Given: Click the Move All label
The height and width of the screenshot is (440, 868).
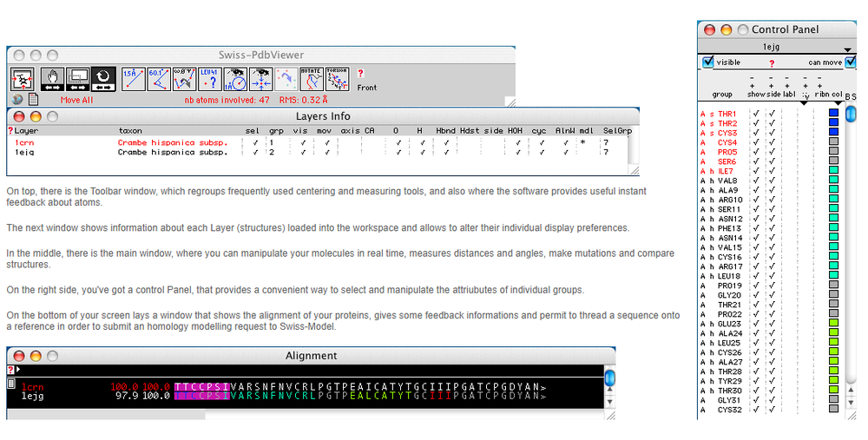Looking at the screenshot, I should point(77,100).
